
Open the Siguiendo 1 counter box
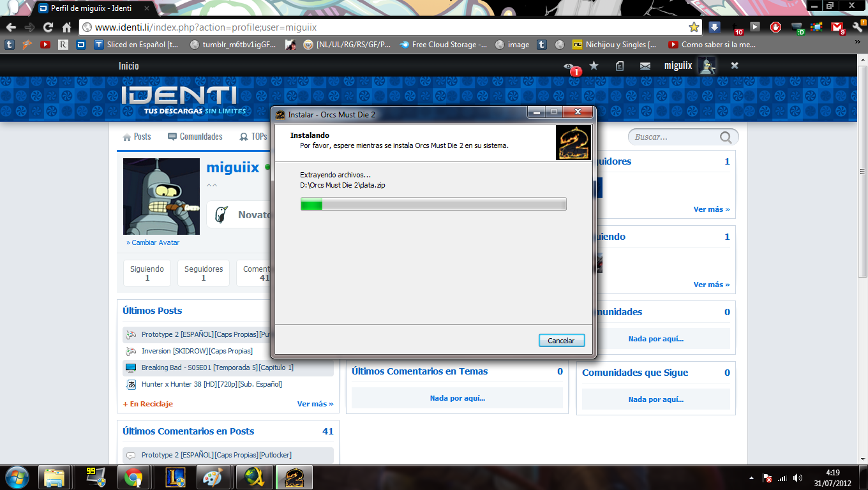147,273
